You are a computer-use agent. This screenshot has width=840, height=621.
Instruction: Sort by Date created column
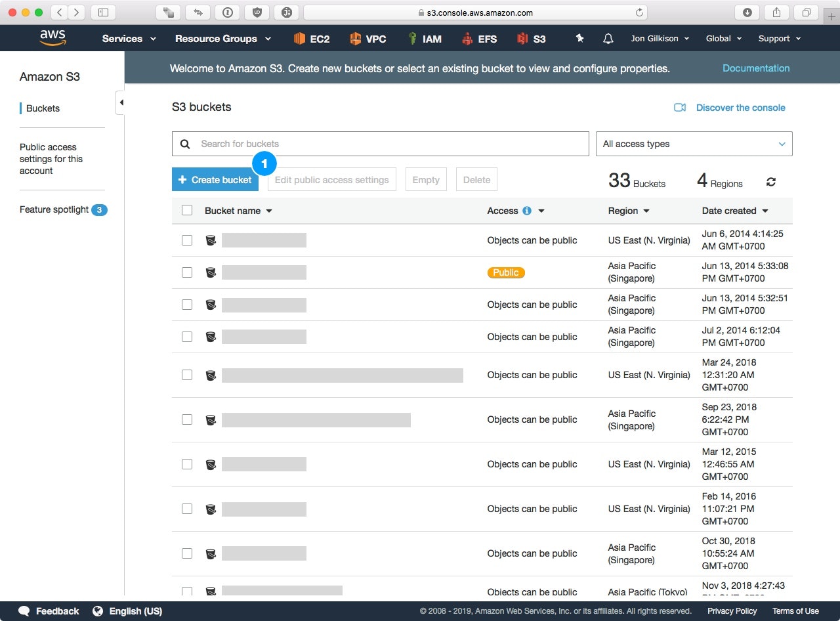735,211
